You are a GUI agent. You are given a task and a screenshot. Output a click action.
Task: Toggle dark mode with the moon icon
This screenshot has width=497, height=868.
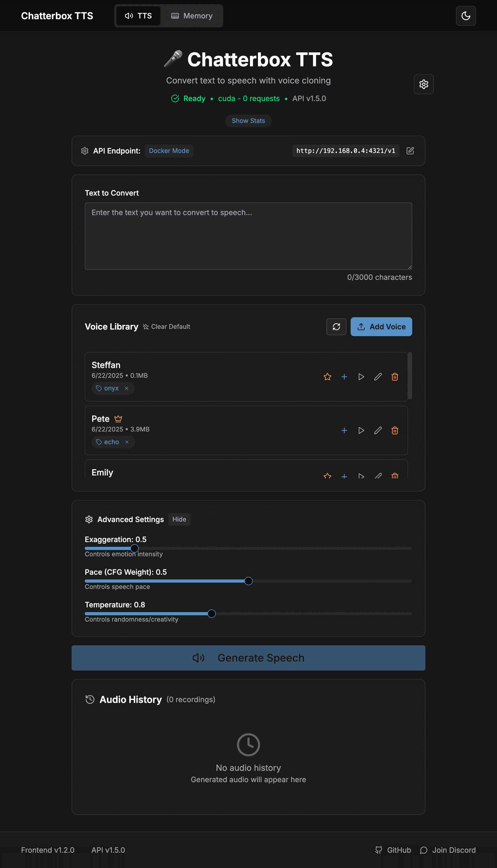tap(466, 16)
